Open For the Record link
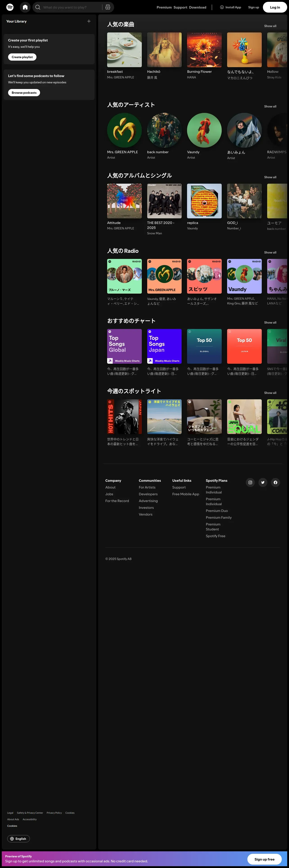The image size is (289, 868). coord(117,501)
